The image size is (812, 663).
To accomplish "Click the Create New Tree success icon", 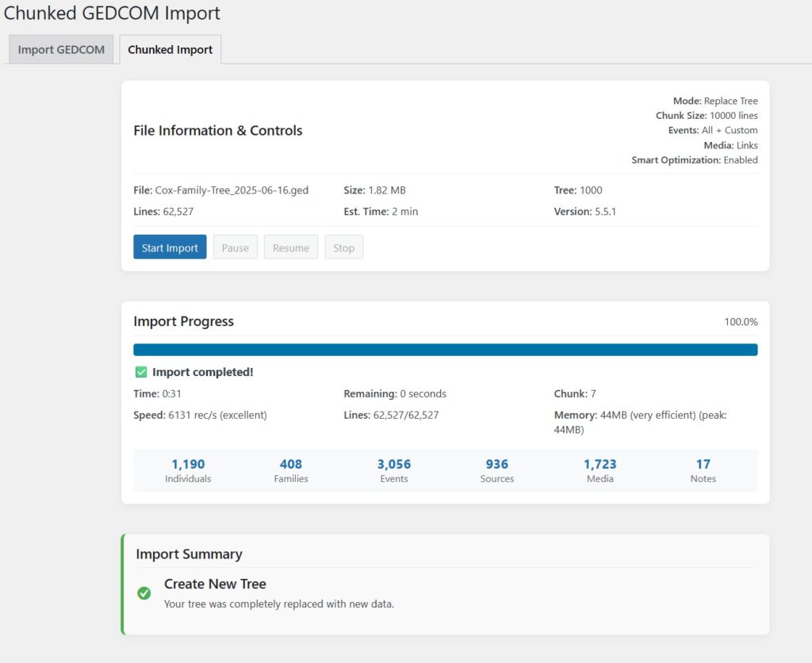I will (144, 593).
